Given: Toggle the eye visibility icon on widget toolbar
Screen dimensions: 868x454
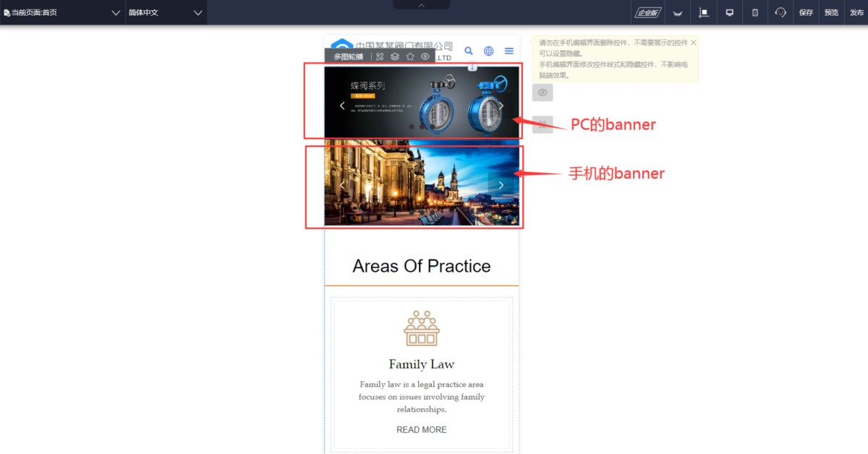Looking at the screenshot, I should 425,56.
